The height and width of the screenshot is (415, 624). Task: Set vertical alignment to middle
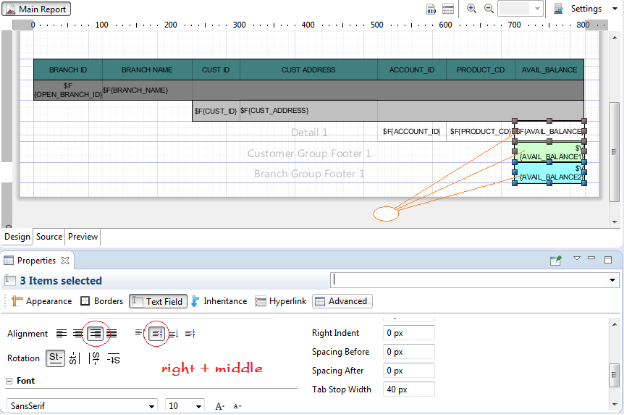point(156,333)
